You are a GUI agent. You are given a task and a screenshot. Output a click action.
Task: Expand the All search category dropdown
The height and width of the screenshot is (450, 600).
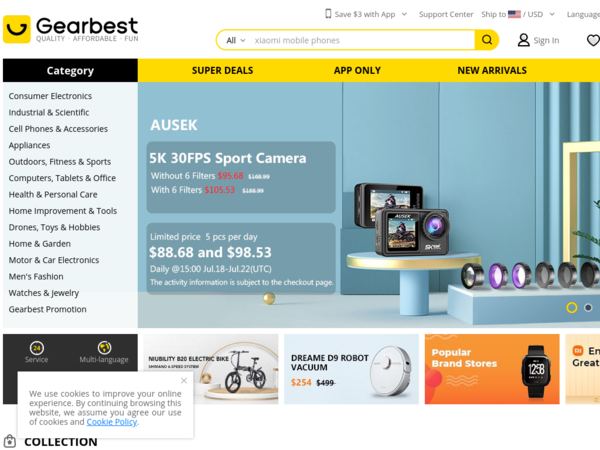pos(235,40)
